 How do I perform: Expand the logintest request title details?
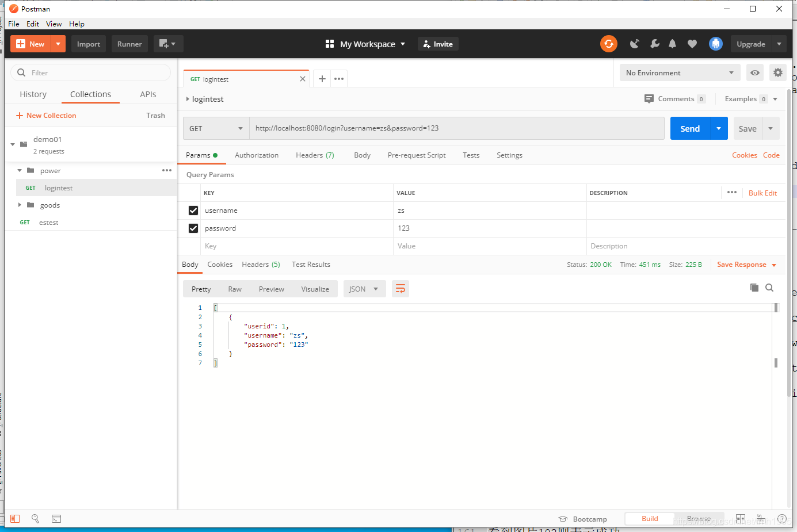(x=188, y=99)
